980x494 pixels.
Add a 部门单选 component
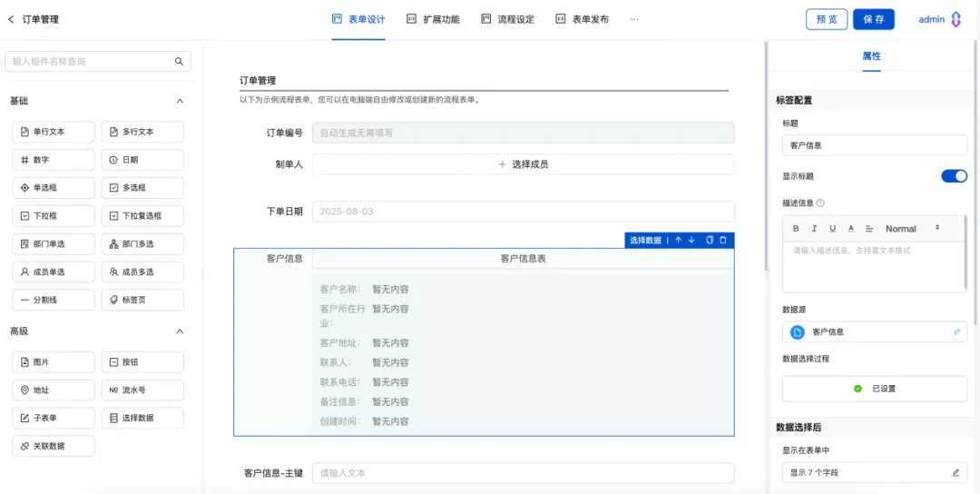coord(54,244)
